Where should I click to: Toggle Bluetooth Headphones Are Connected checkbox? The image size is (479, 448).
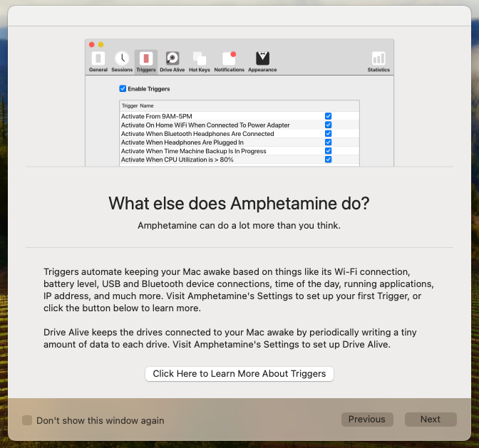pyautogui.click(x=329, y=133)
